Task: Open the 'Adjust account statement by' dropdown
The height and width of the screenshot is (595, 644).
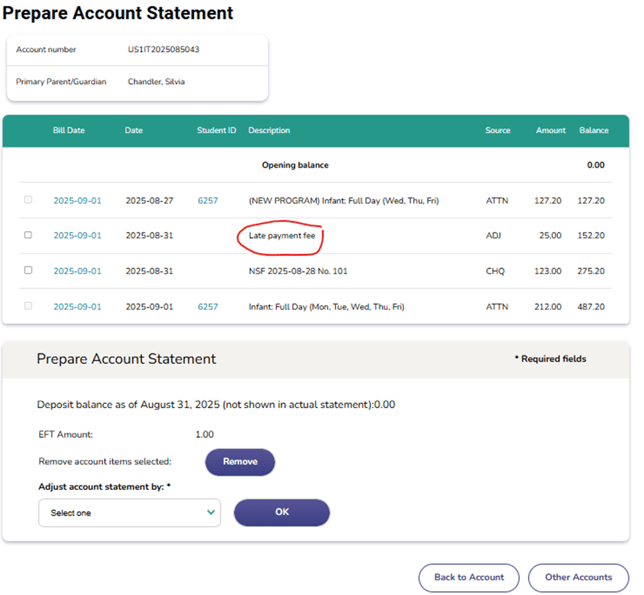Action: (129, 512)
